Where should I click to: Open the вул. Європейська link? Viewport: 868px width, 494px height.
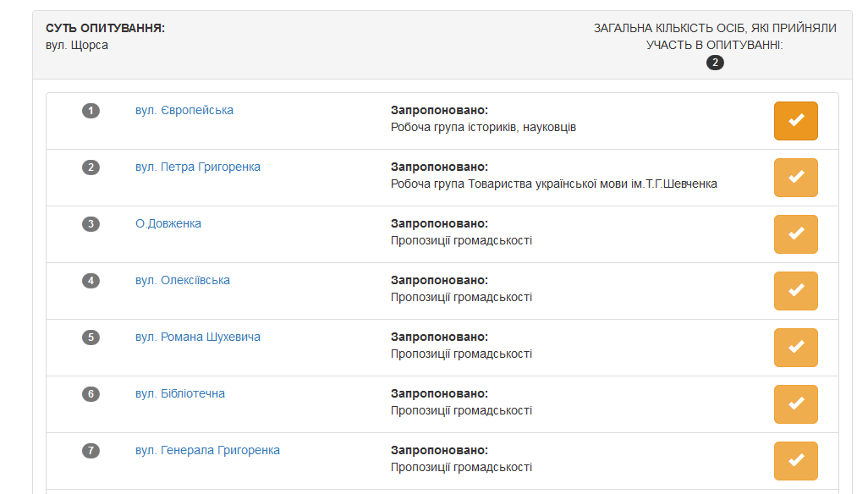coord(184,111)
